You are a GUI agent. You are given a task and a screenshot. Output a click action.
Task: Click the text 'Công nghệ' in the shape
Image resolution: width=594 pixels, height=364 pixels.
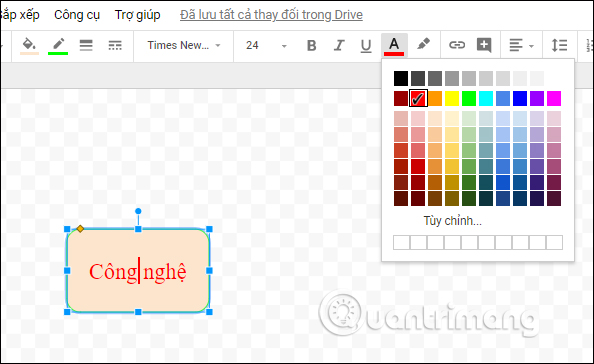(138, 272)
